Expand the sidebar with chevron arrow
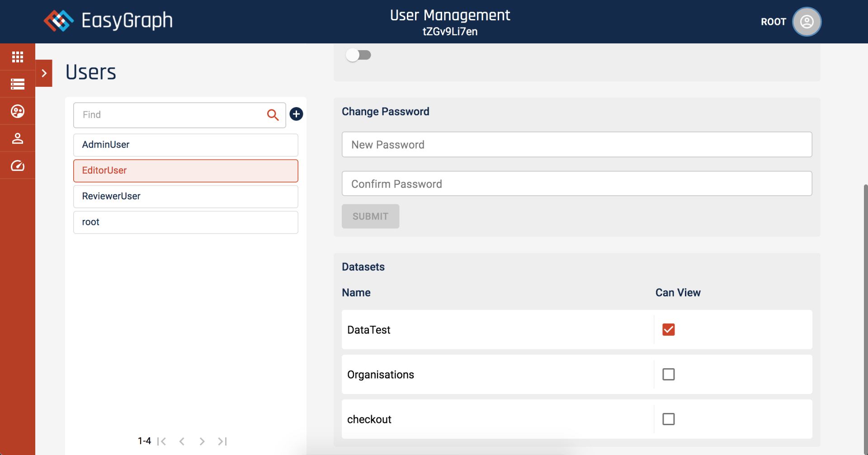 [x=44, y=73]
